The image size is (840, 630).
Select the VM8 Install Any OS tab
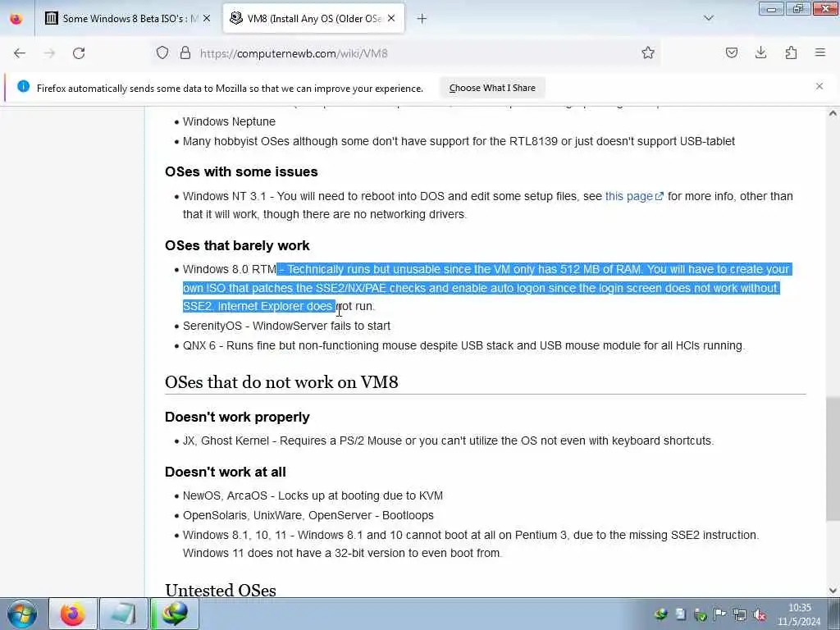(313, 18)
